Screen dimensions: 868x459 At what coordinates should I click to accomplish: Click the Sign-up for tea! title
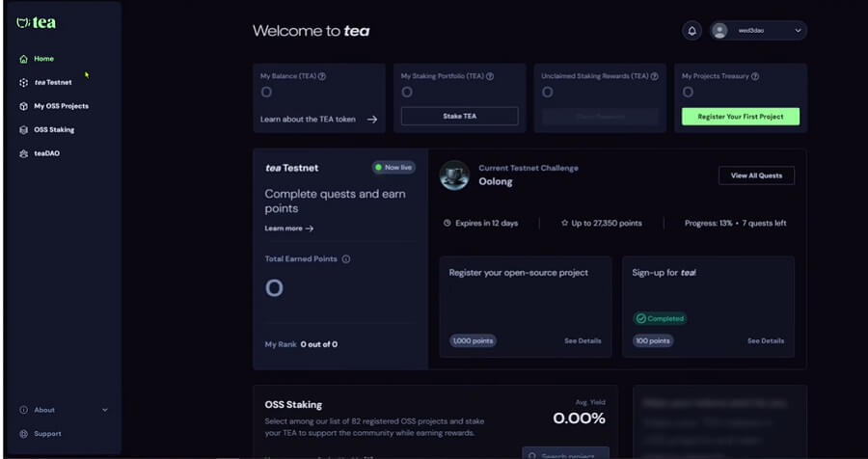click(665, 273)
